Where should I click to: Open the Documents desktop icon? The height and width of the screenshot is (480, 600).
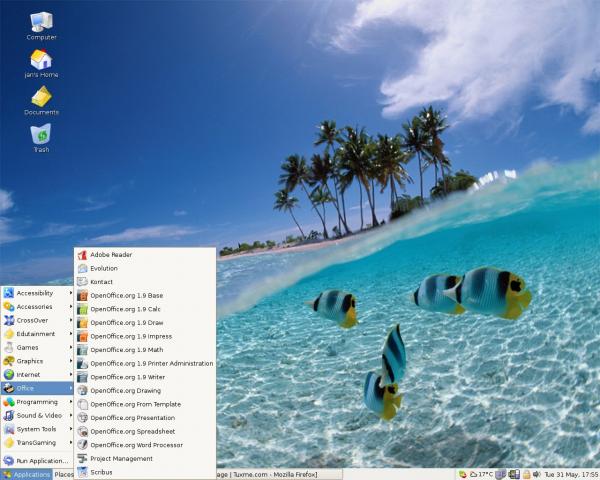coord(41,101)
